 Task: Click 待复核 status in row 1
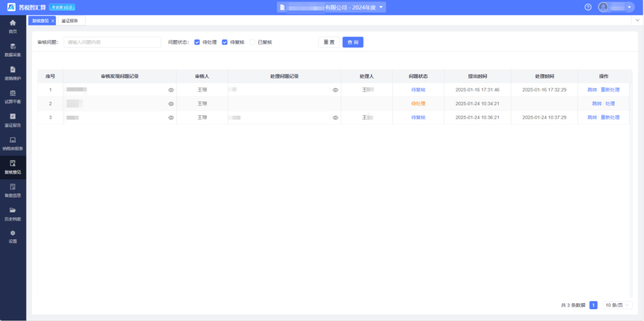pyautogui.click(x=418, y=89)
